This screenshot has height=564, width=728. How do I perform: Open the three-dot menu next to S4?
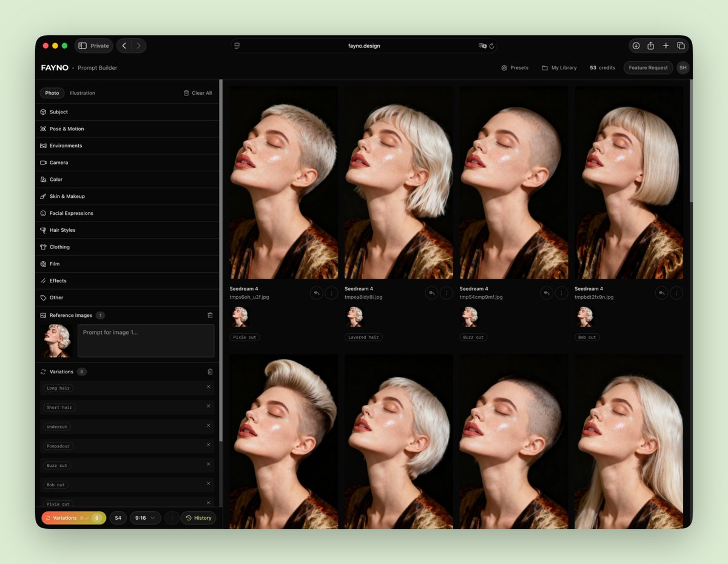coord(172,517)
